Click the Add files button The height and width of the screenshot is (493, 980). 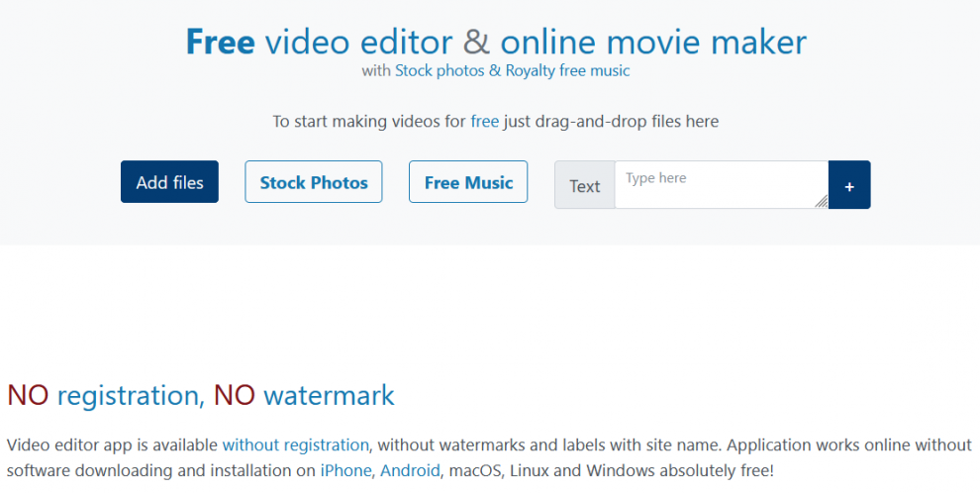(x=169, y=182)
